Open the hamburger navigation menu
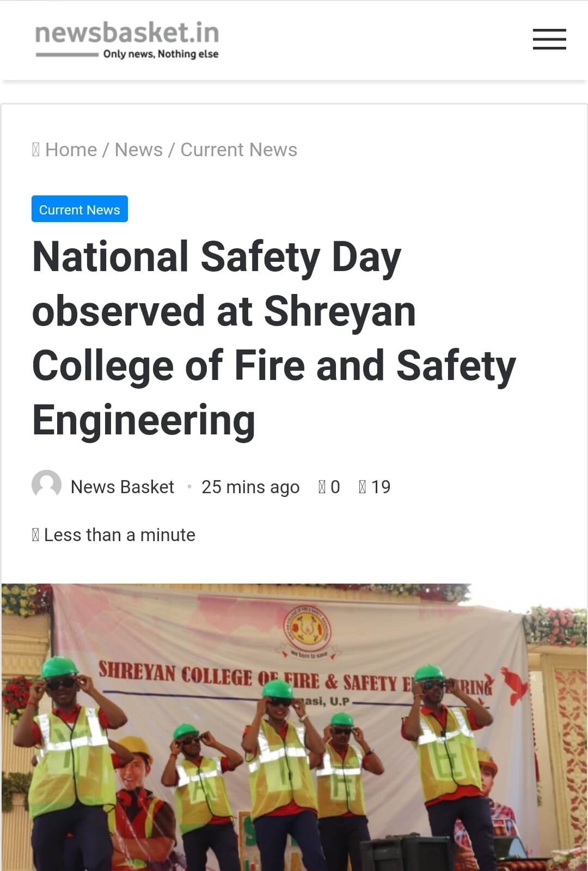Image resolution: width=588 pixels, height=871 pixels. [549, 40]
